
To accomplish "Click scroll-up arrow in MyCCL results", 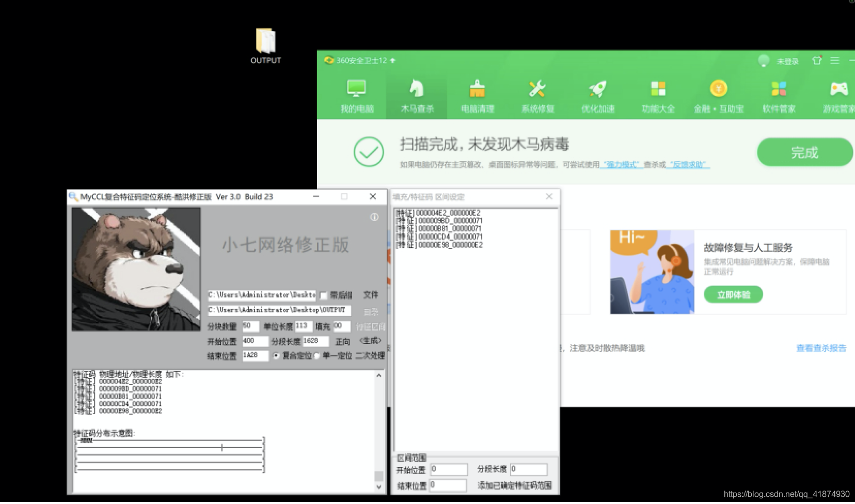I will pos(379,375).
